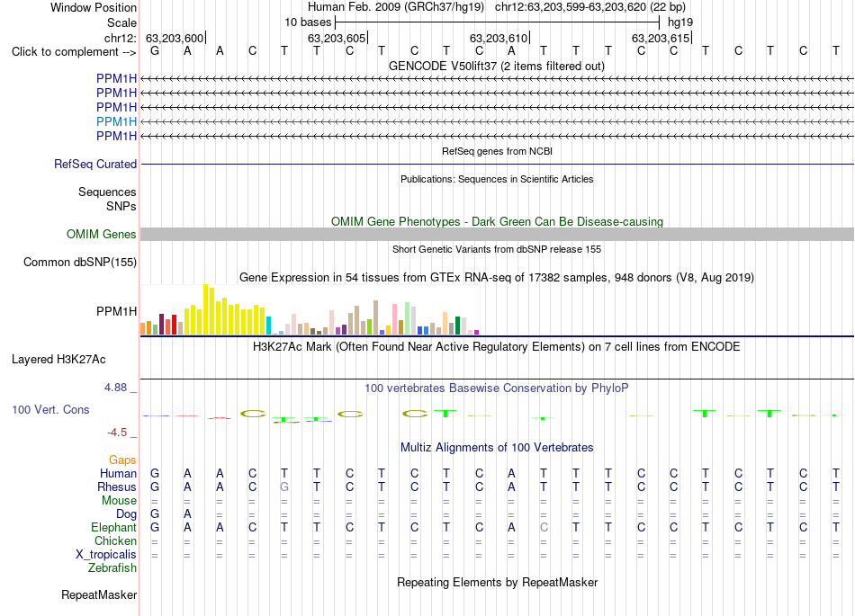
Task: Open the 'OMIM Gene Phenotypes' track title
Action: coord(497,222)
